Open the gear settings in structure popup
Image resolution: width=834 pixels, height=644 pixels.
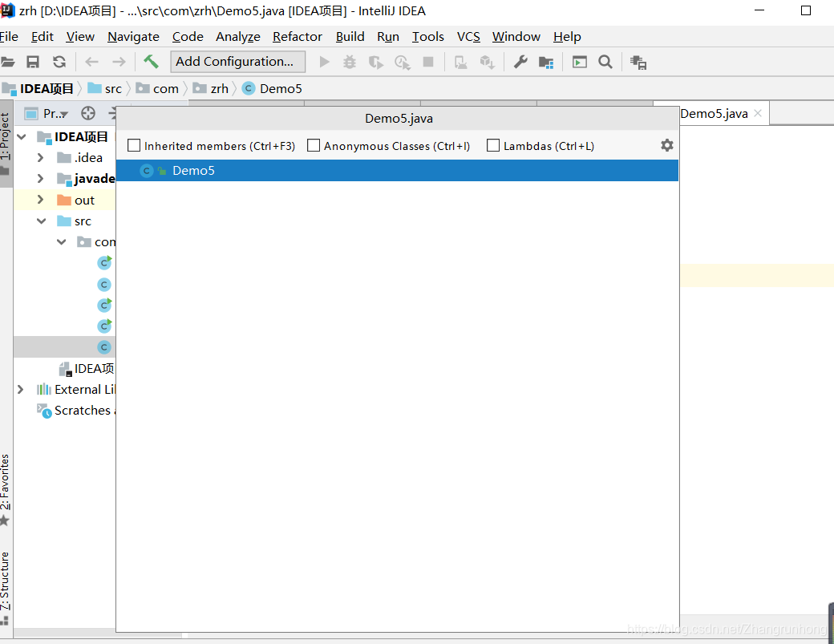[x=667, y=145]
